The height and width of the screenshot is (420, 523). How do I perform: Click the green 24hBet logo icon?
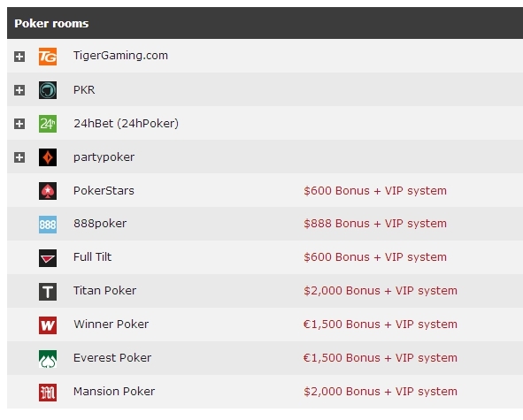pos(48,124)
